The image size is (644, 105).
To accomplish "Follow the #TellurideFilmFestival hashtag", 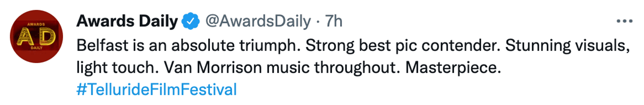I will click(x=156, y=90).
